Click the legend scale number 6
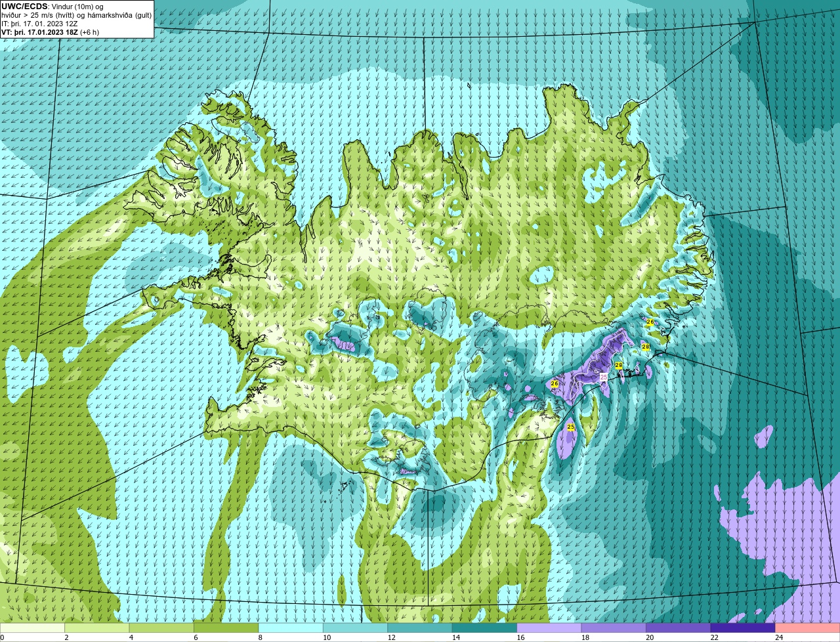Image resolution: width=840 pixels, height=642 pixels. pos(196,637)
